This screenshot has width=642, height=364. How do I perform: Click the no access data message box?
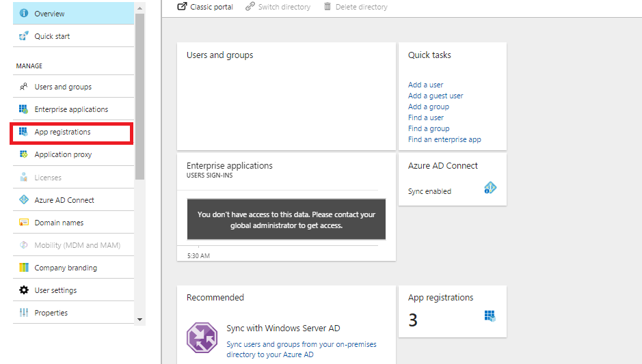[286, 220]
